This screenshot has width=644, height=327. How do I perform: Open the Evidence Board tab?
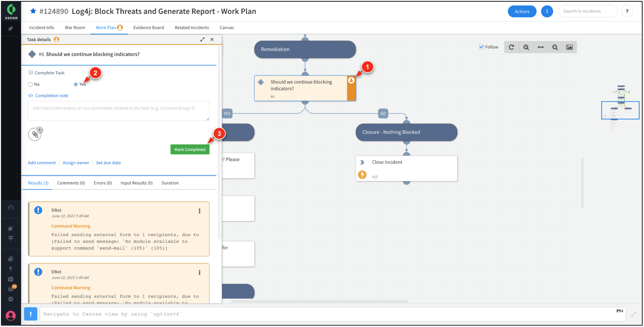click(149, 27)
